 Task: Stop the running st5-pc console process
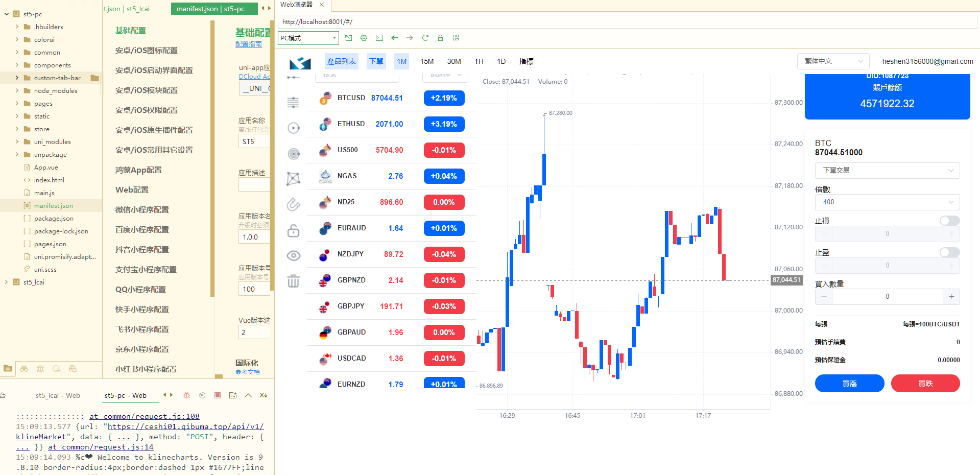pos(218,395)
